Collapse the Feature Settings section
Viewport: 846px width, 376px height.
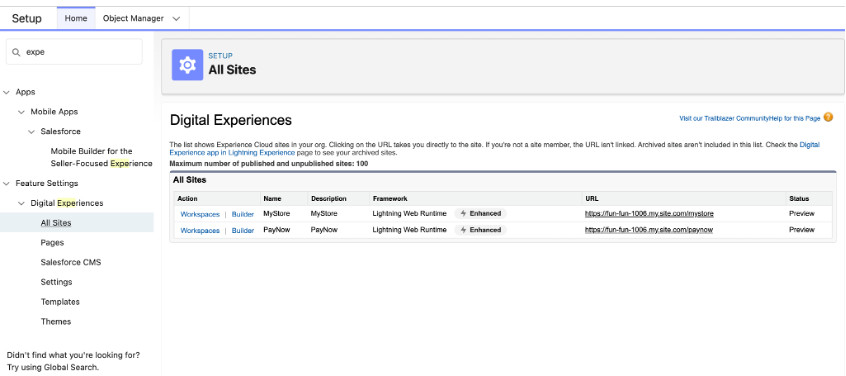6,183
